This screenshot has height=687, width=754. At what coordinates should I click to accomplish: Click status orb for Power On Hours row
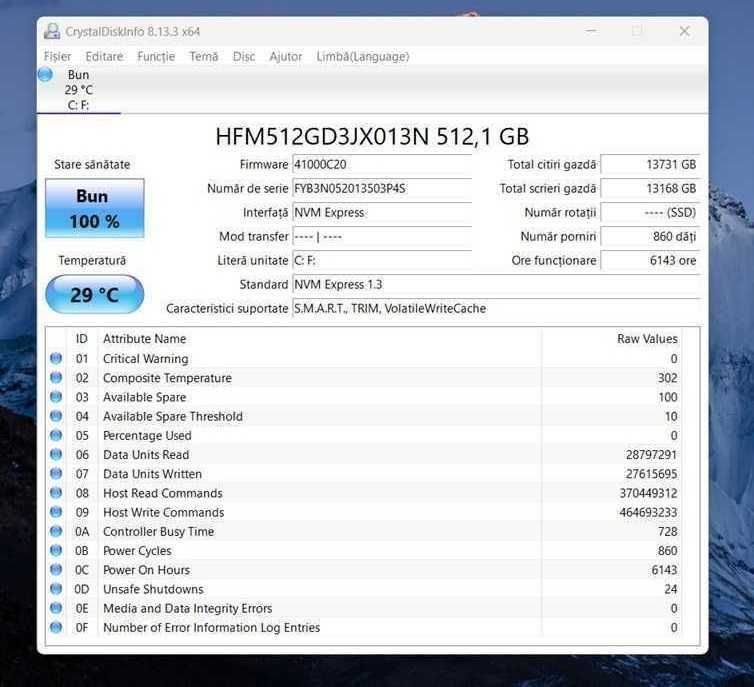coord(56,569)
